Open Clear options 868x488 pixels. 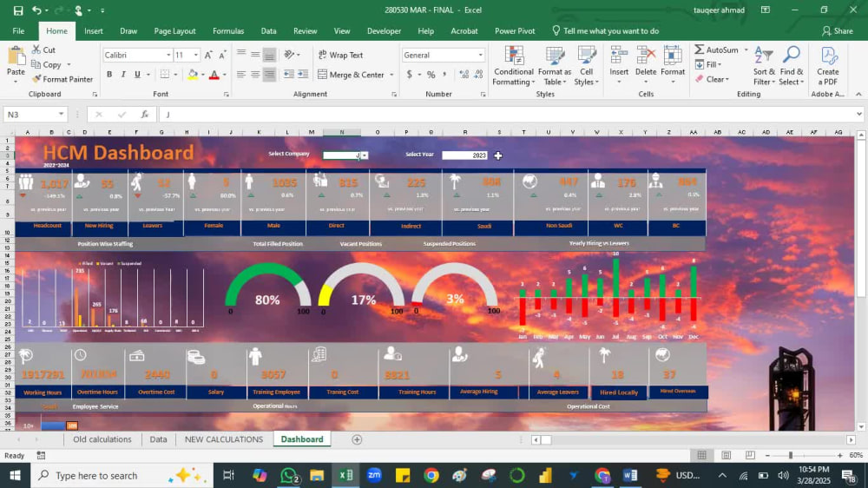(712, 79)
